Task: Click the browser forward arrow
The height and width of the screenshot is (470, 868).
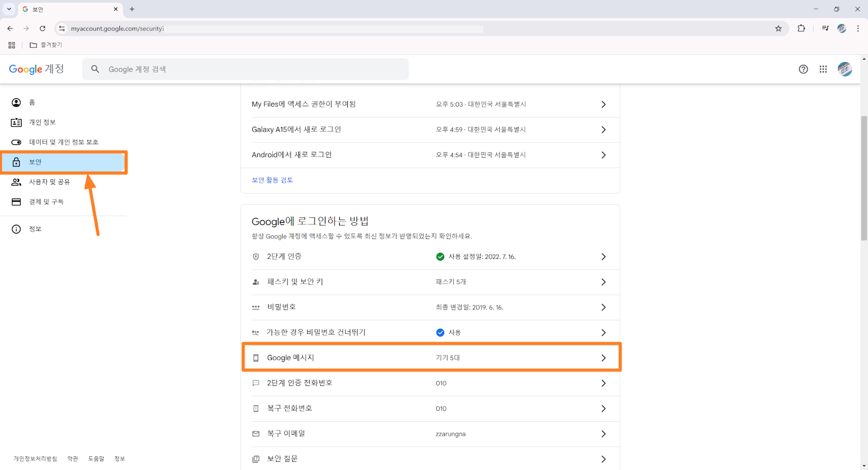Action: click(26, 28)
